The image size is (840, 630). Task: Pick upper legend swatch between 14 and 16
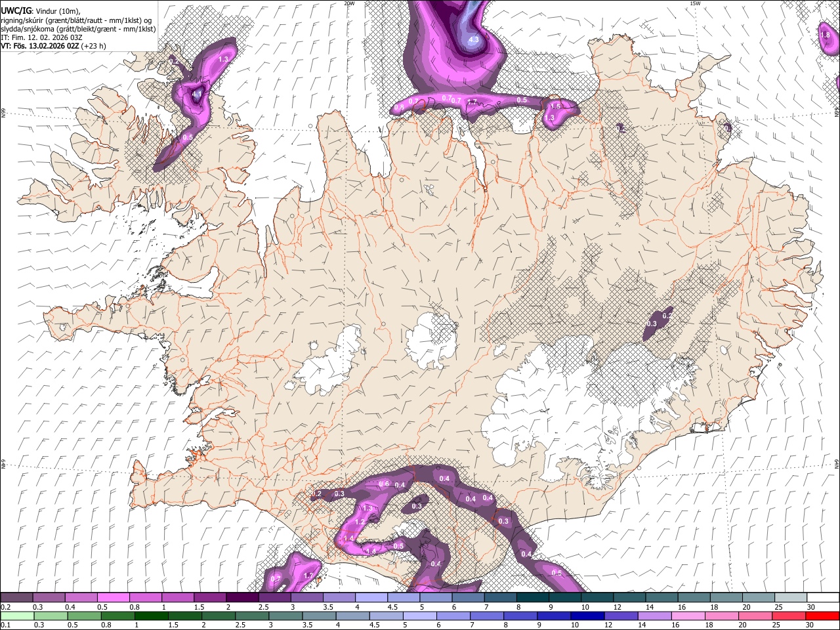(x=662, y=597)
